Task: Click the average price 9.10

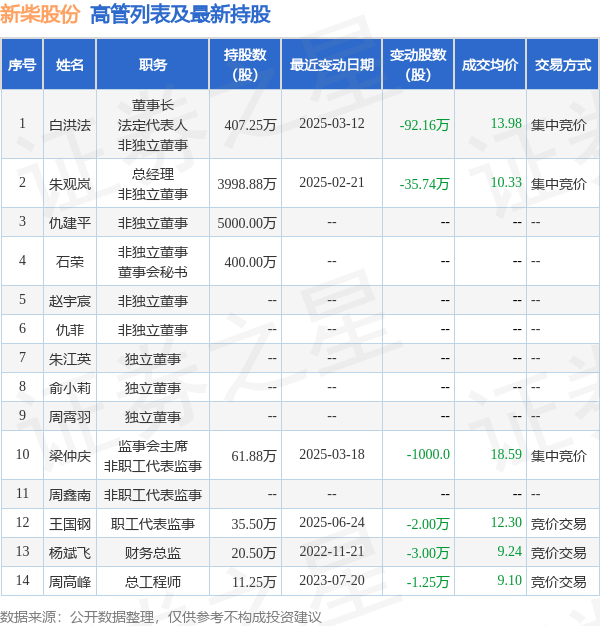Action: click(510, 580)
